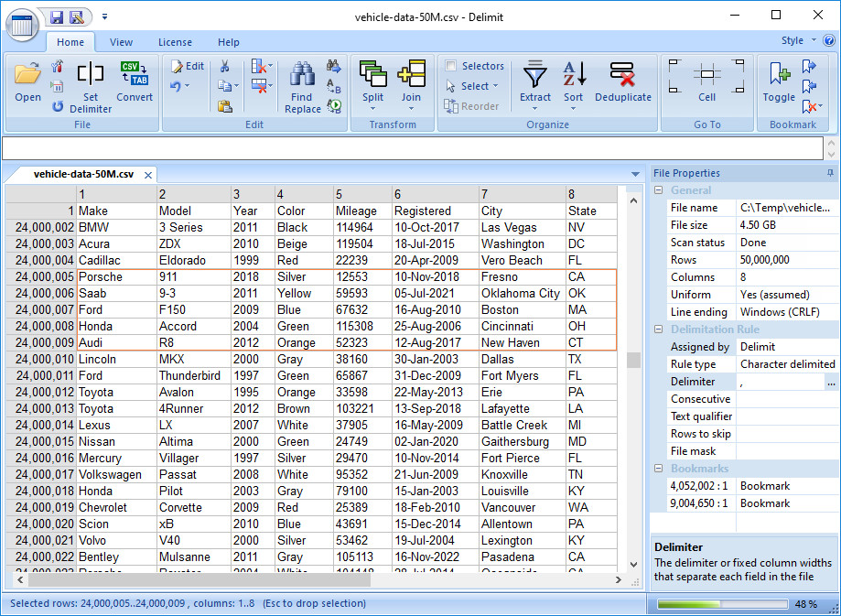Open the Find Replace binoculars tool

[x=302, y=74]
